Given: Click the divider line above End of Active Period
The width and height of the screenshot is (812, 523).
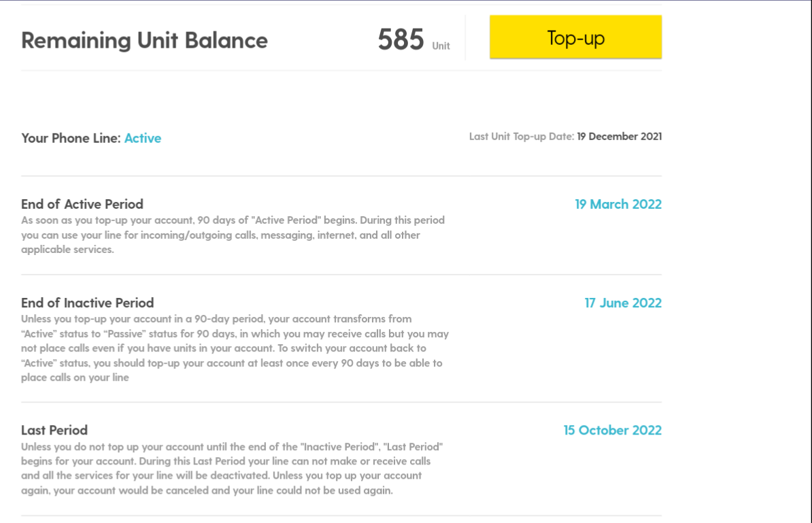Looking at the screenshot, I should click(x=341, y=176).
